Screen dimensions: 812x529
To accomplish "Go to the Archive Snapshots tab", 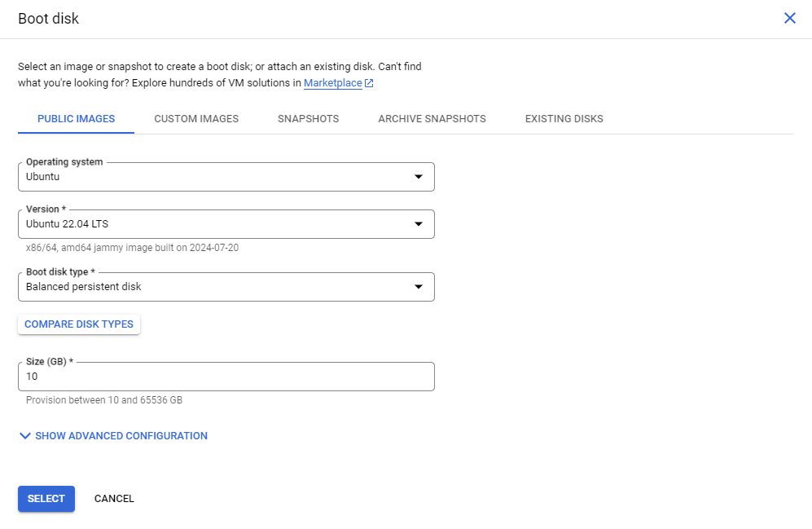I will pos(432,119).
